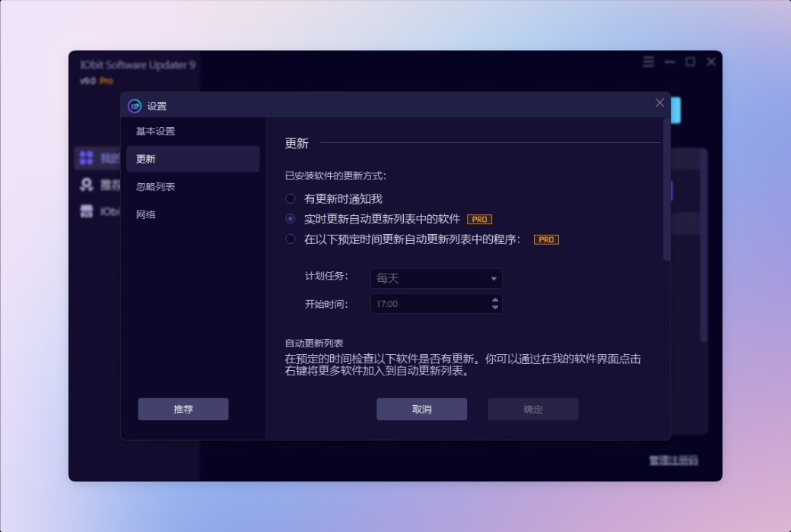Decrease 开始时间 with the down arrow

pos(495,308)
